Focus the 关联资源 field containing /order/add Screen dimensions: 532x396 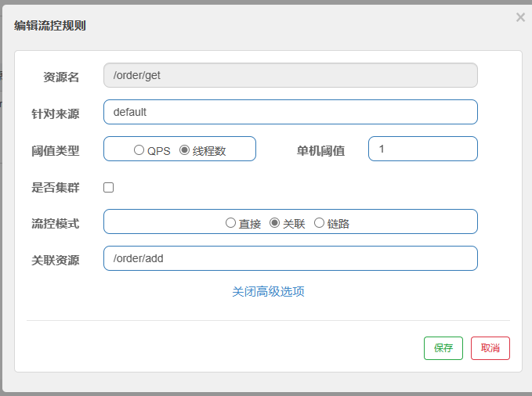pos(291,258)
